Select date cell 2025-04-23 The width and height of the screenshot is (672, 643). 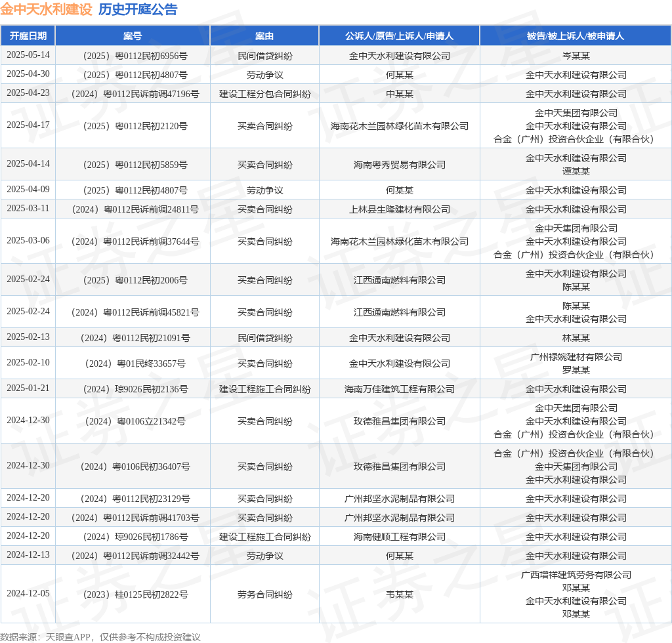click(x=28, y=93)
